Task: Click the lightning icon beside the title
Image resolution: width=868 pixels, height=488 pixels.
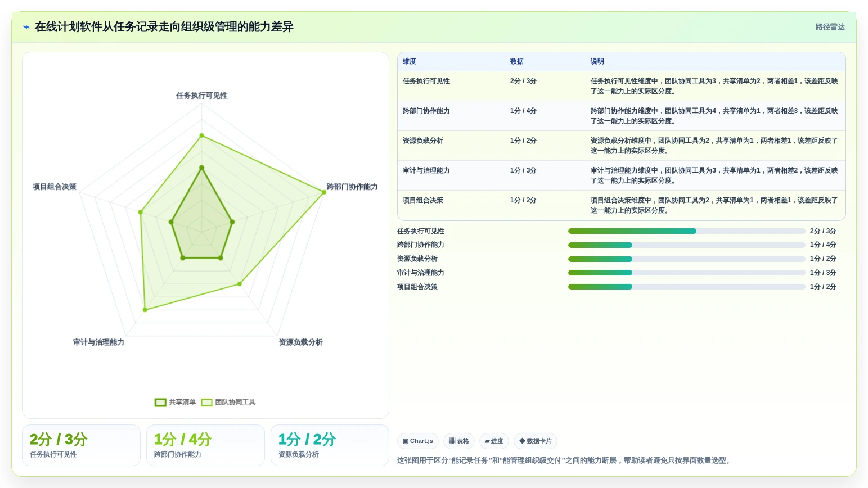Action: pos(26,27)
